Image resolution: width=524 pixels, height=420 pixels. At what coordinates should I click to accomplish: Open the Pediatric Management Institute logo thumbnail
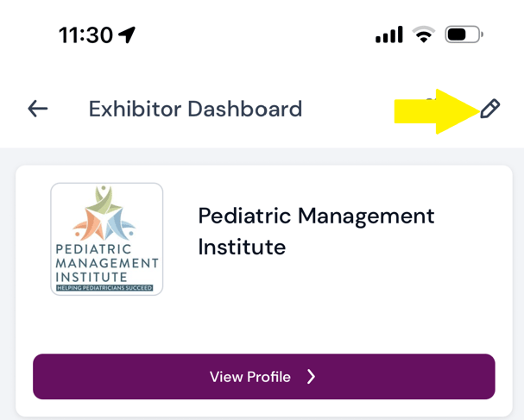[107, 239]
